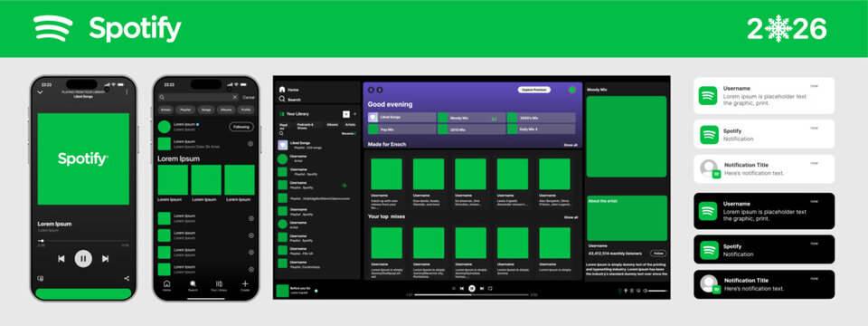Open the Pop Mix tile
This screenshot has width=868, height=326.
[401, 129]
